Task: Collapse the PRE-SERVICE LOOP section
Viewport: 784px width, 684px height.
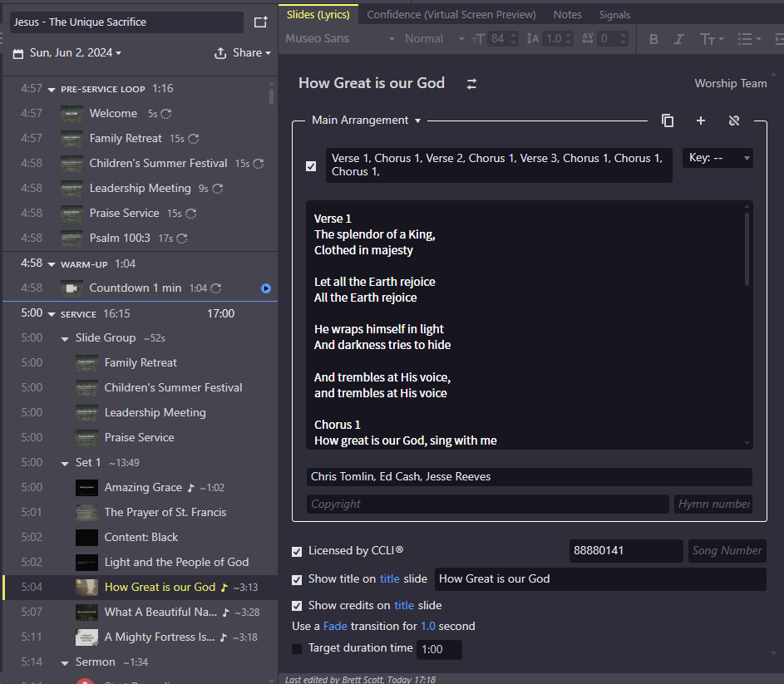Action: tap(52, 90)
